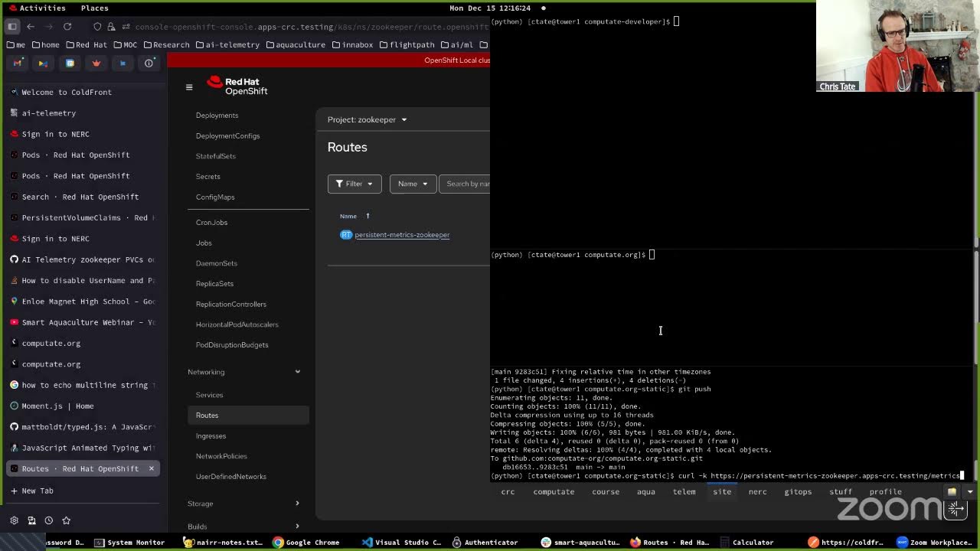Go to StatefulSets in the nav
Image resolution: width=980 pixels, height=551 pixels.
point(216,156)
